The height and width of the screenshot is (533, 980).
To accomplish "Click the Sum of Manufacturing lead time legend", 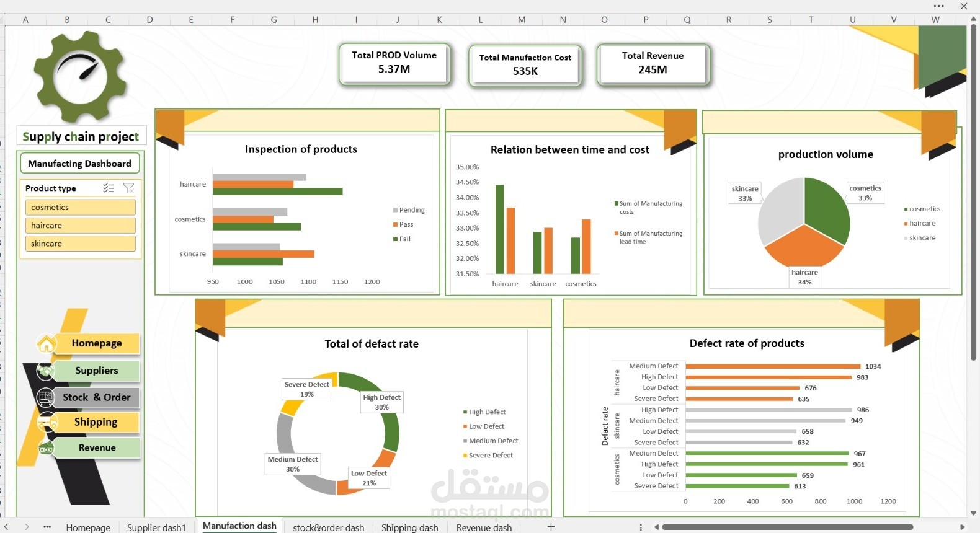I will 649,237.
